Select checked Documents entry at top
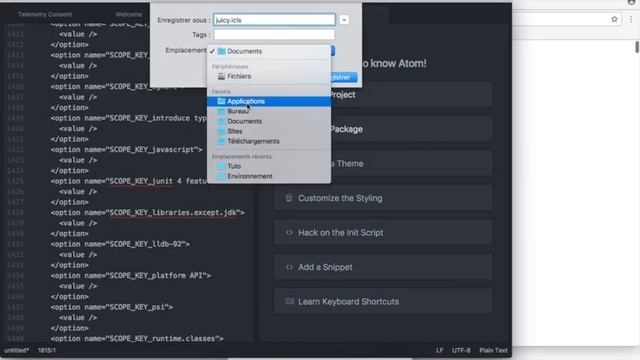Viewport: 640px width, 360px height. coord(269,51)
